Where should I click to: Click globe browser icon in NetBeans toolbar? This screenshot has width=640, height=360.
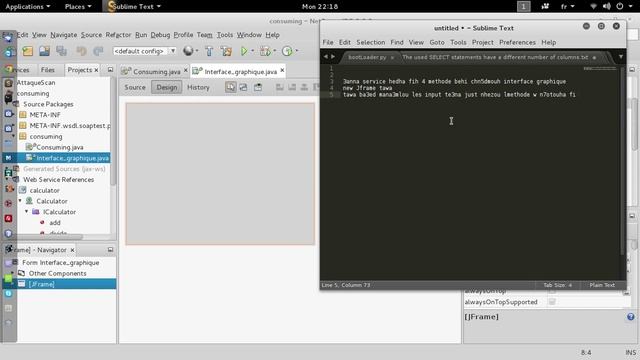point(188,51)
